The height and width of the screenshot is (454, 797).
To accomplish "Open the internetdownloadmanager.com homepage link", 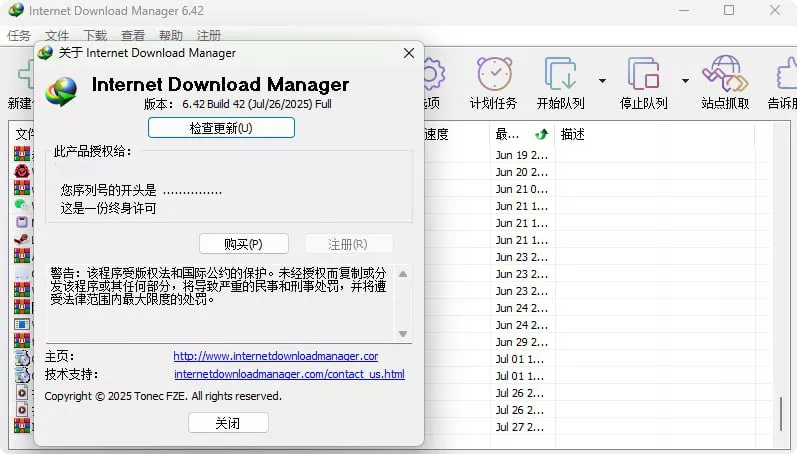I will pos(275,356).
